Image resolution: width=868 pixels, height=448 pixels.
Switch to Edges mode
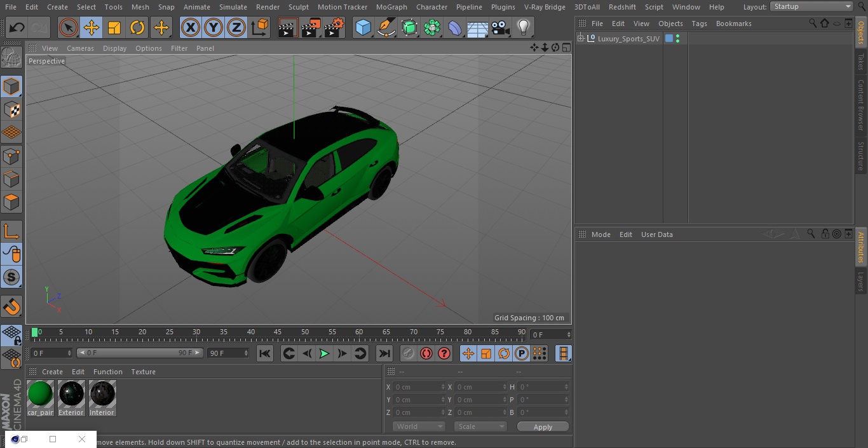point(11,179)
